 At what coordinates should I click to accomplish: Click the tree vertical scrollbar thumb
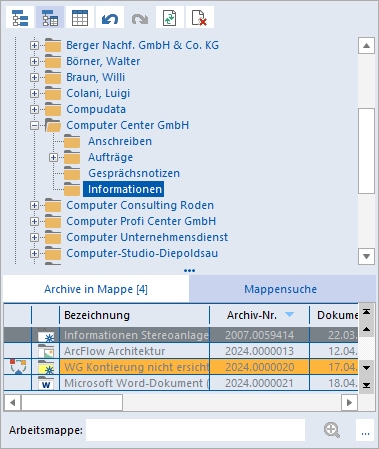coord(366,151)
